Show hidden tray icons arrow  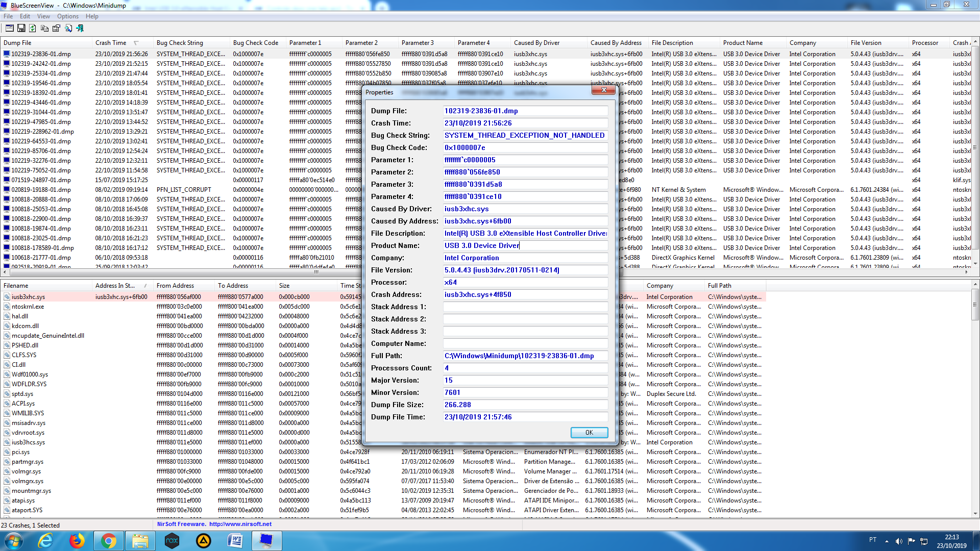[x=887, y=541]
